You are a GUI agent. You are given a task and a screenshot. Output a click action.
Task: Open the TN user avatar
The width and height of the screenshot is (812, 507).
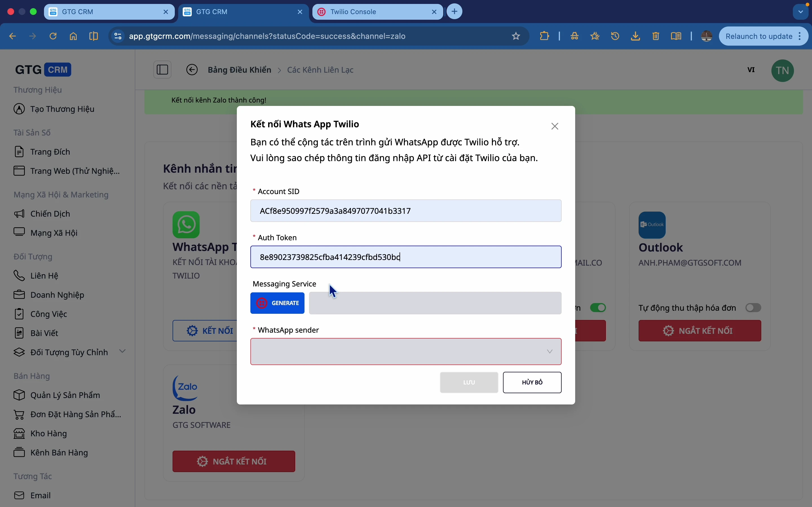pyautogui.click(x=782, y=70)
